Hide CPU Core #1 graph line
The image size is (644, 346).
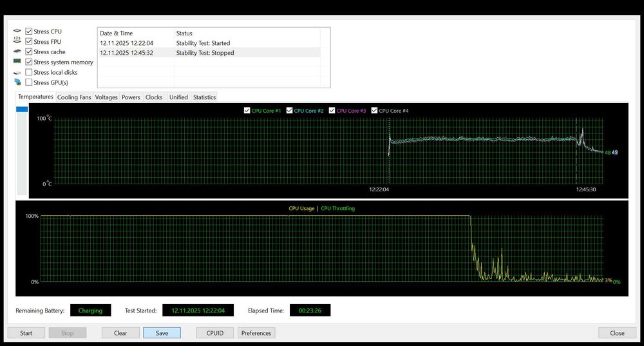click(x=247, y=111)
